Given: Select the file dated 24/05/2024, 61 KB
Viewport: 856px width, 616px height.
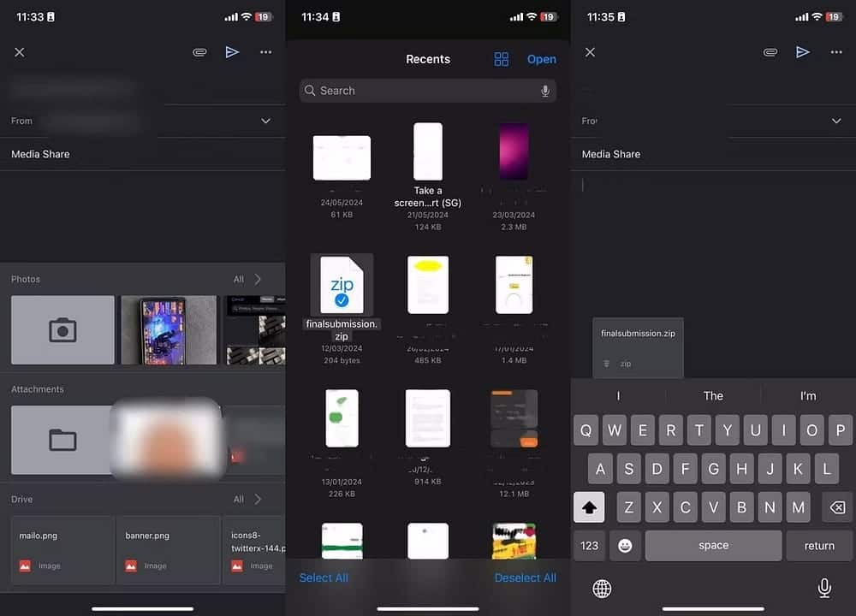Looking at the screenshot, I should coord(342,158).
